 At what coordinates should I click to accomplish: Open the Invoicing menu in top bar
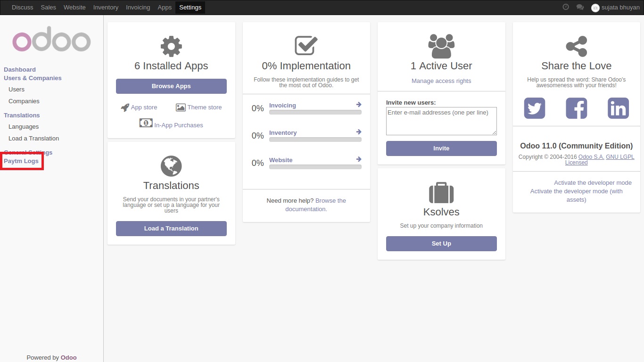click(138, 8)
